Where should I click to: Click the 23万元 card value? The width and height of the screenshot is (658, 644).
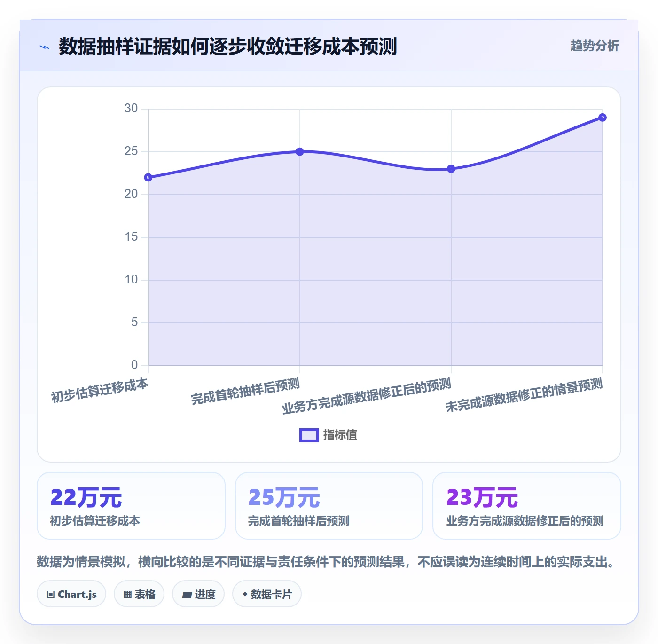(x=482, y=497)
